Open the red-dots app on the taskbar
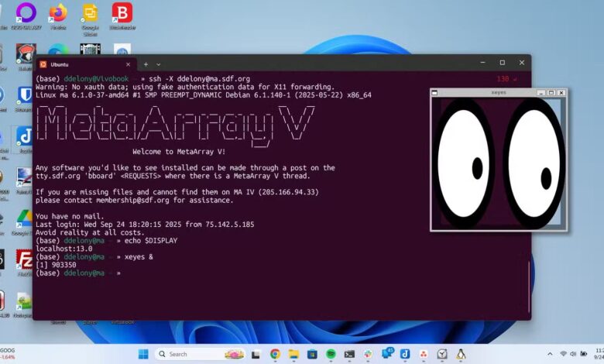 coord(424,354)
